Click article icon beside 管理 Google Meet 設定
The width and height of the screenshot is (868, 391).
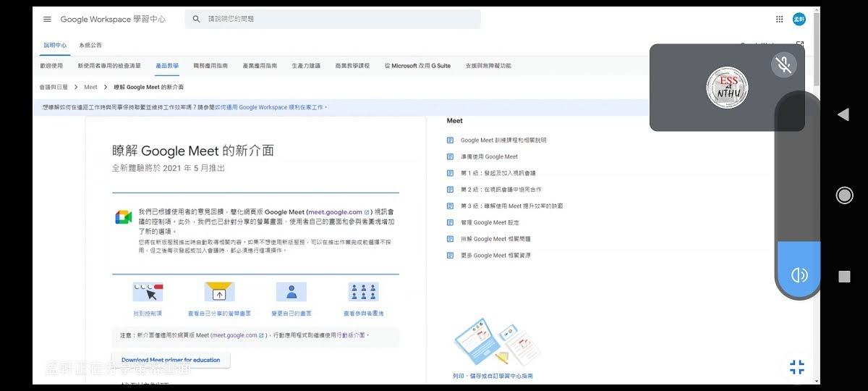click(x=450, y=222)
